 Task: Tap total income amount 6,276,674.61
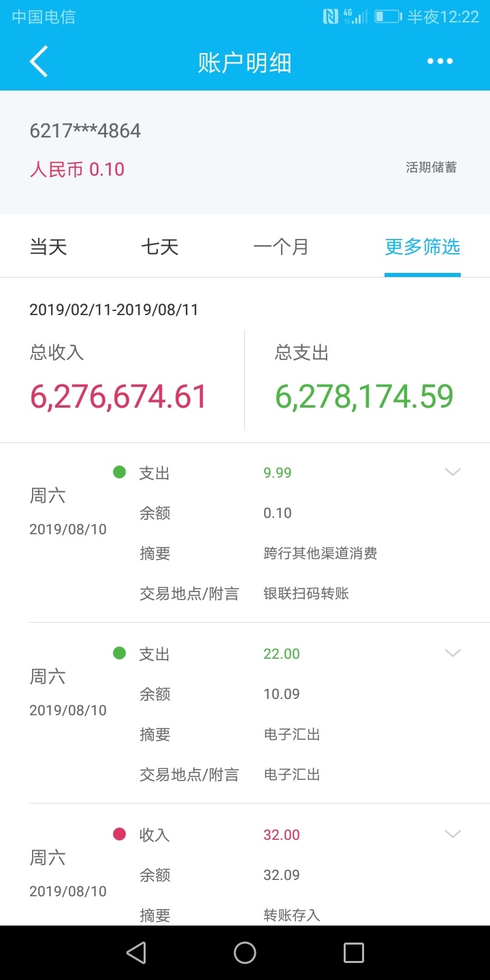[x=118, y=397]
